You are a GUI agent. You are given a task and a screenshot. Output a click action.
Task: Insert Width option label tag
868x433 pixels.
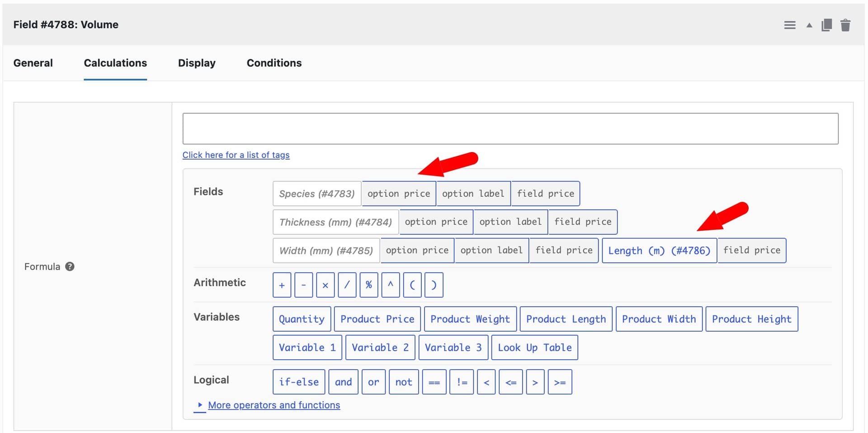(491, 250)
